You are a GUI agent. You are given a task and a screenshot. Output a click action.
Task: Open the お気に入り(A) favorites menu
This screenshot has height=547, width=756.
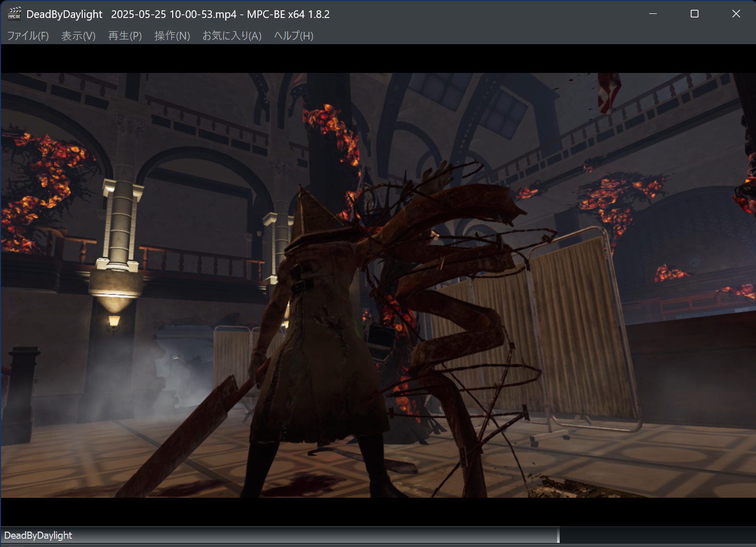[x=231, y=36]
